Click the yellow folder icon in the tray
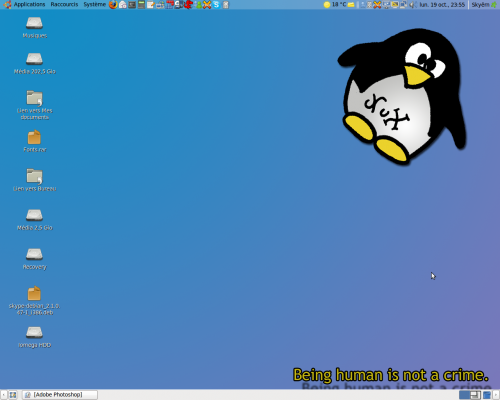This screenshot has width=500, height=400. (351, 5)
